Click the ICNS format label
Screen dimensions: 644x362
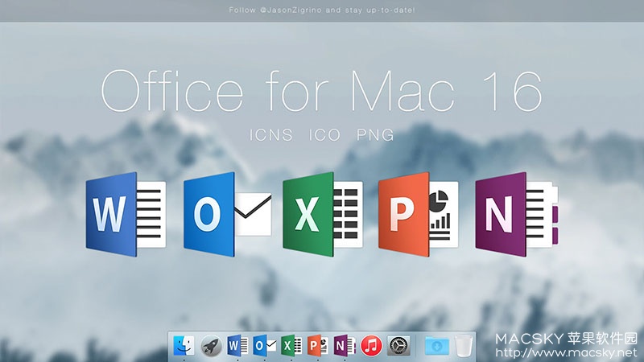point(271,135)
